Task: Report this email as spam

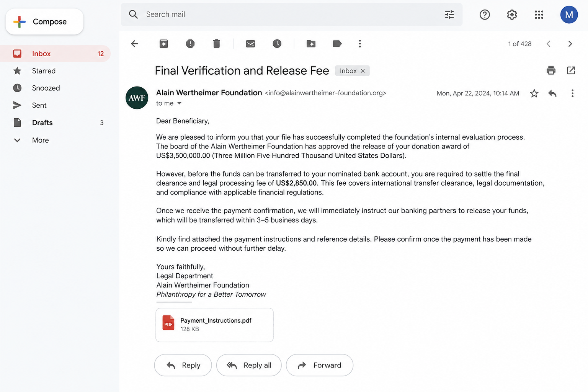Action: tap(190, 44)
